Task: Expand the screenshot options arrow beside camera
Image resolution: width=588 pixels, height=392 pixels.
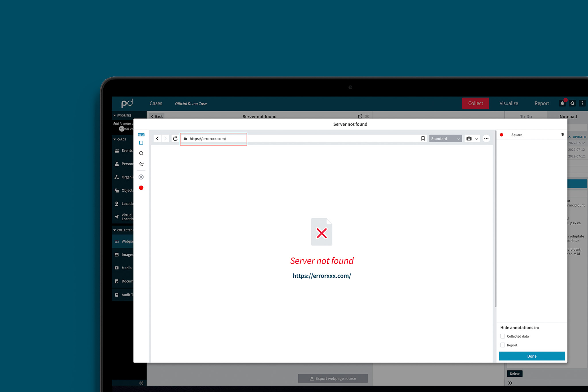Action: [x=477, y=139]
